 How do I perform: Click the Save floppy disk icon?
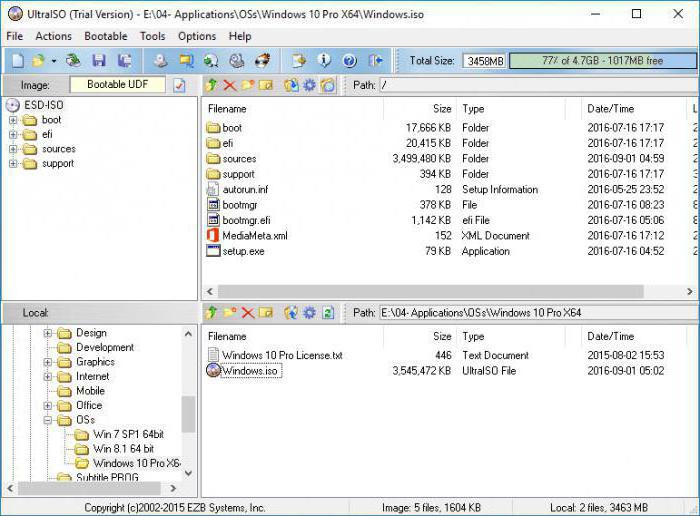(x=99, y=61)
